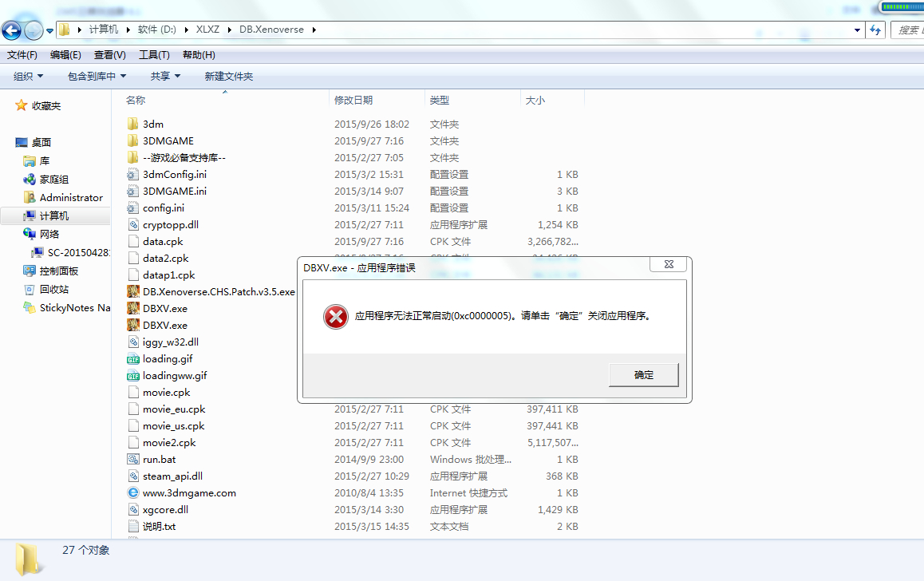Select the xgcore.dll file icon

click(x=133, y=510)
